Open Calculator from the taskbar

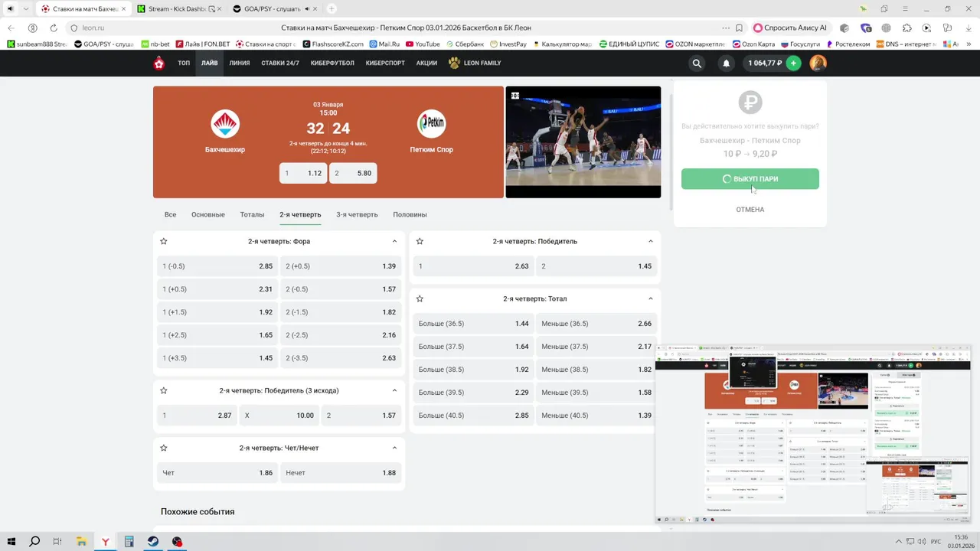click(x=129, y=542)
